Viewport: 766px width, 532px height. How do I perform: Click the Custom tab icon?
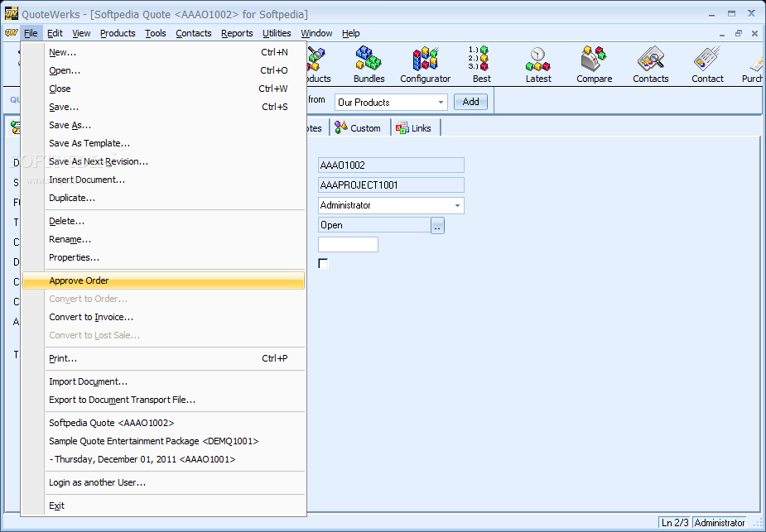340,127
